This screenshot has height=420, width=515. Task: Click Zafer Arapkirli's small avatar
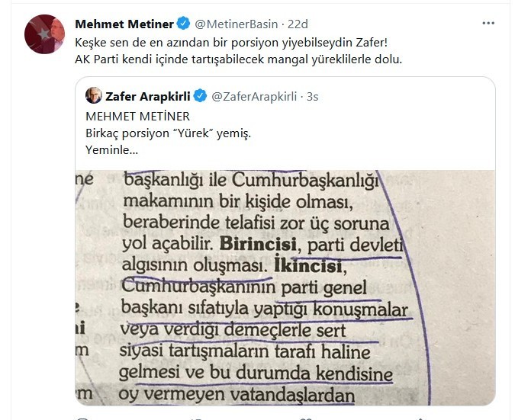(x=94, y=95)
